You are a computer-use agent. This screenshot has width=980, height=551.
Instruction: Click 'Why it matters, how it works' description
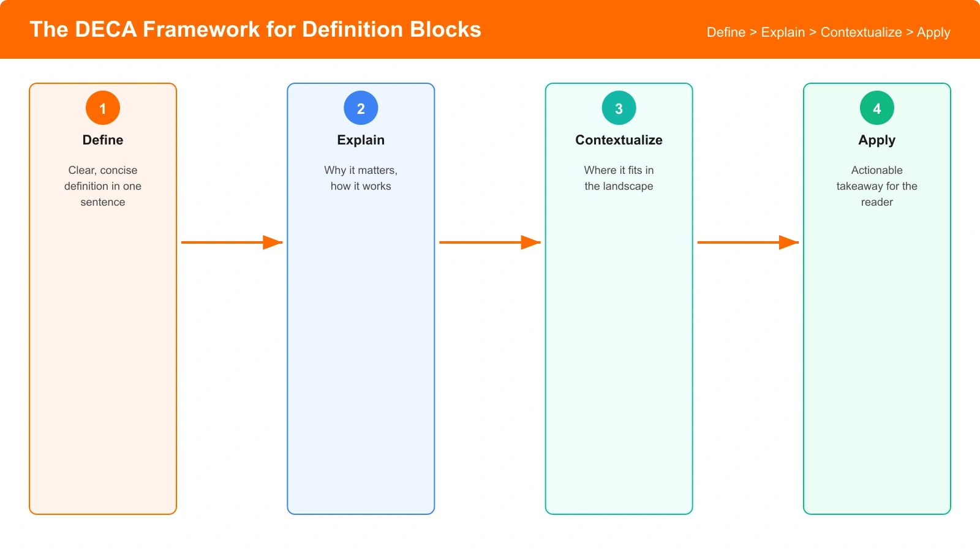tap(361, 178)
